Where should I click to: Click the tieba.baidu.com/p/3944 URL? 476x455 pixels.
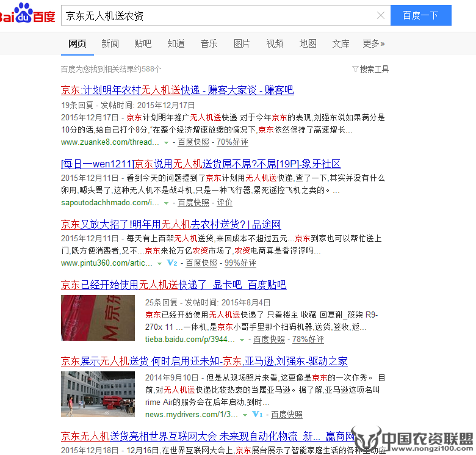tap(190, 339)
